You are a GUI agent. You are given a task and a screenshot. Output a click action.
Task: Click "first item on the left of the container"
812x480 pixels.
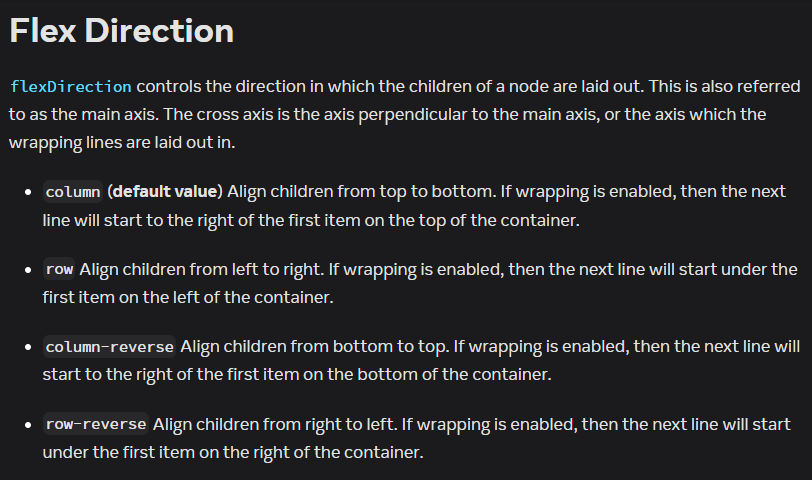pos(186,297)
